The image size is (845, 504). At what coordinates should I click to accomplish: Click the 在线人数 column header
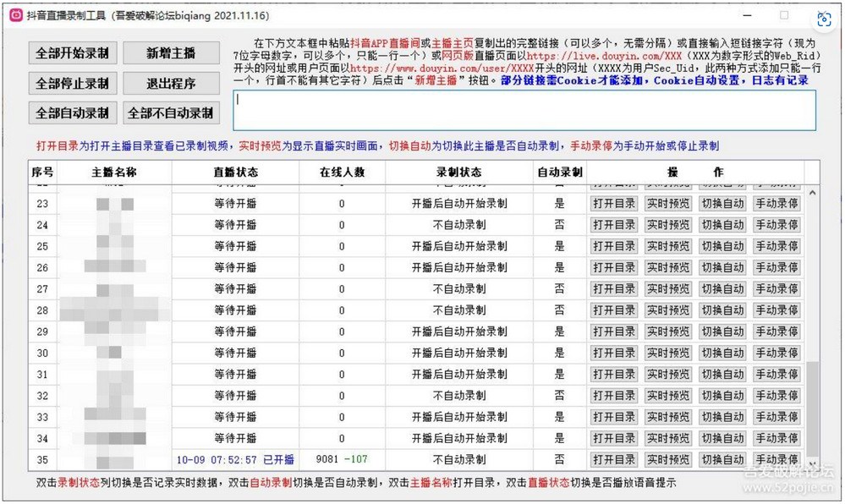(343, 173)
